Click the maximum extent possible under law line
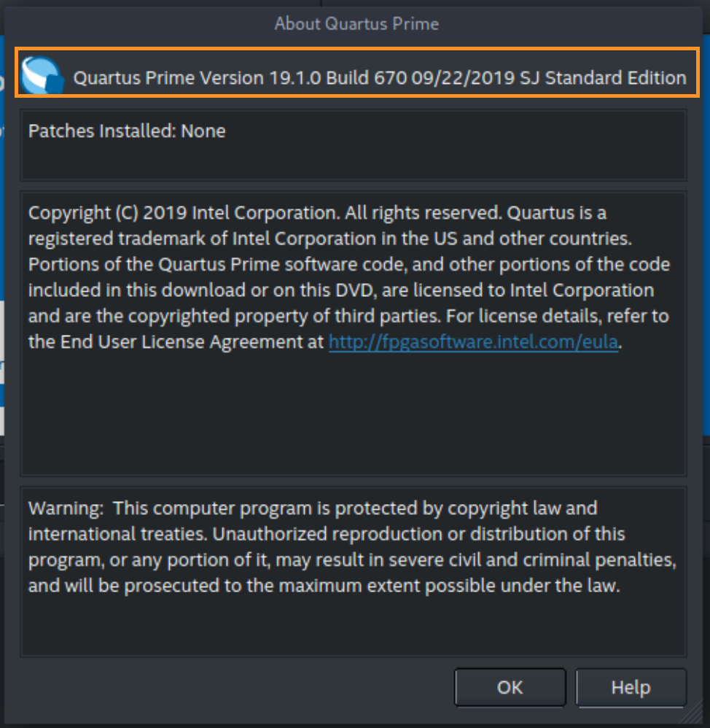This screenshot has width=710, height=728. pos(324,586)
